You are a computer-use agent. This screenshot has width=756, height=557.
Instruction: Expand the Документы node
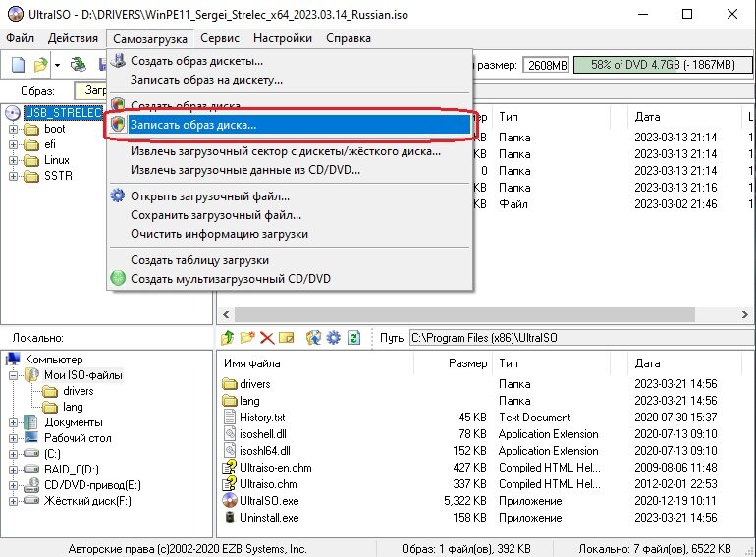click(13, 423)
